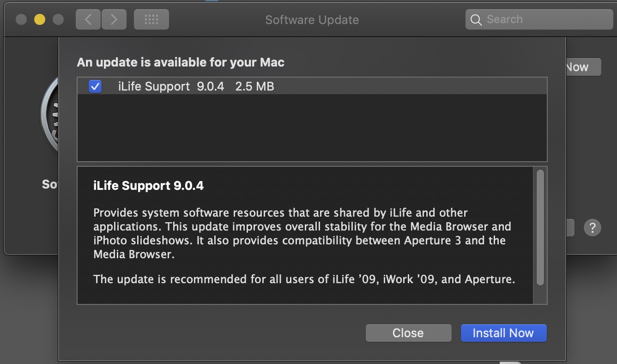
Task: Click the partially hidden Update Now button
Action: pyautogui.click(x=583, y=67)
